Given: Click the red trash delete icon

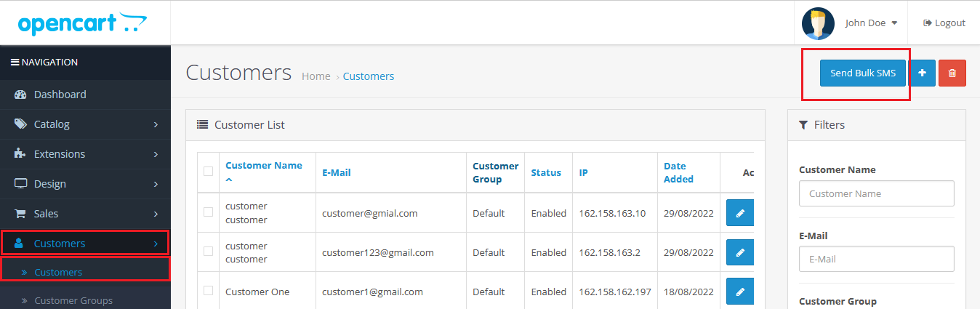Looking at the screenshot, I should [952, 73].
